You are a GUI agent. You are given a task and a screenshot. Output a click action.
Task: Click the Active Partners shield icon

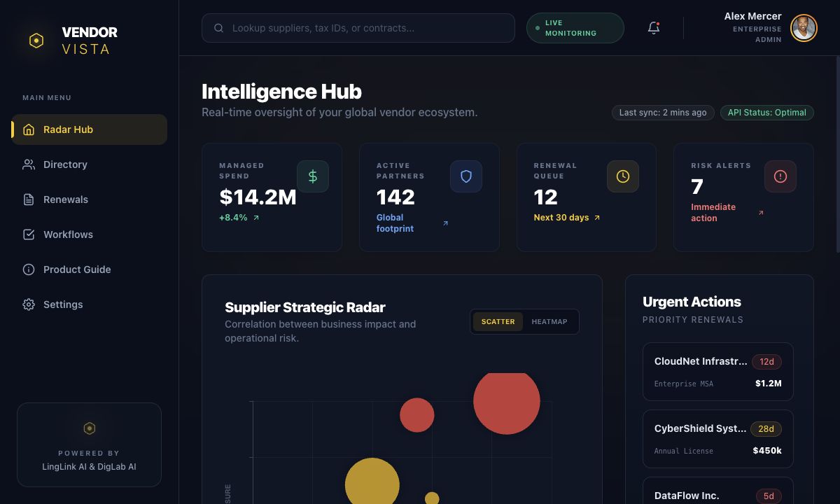(466, 176)
